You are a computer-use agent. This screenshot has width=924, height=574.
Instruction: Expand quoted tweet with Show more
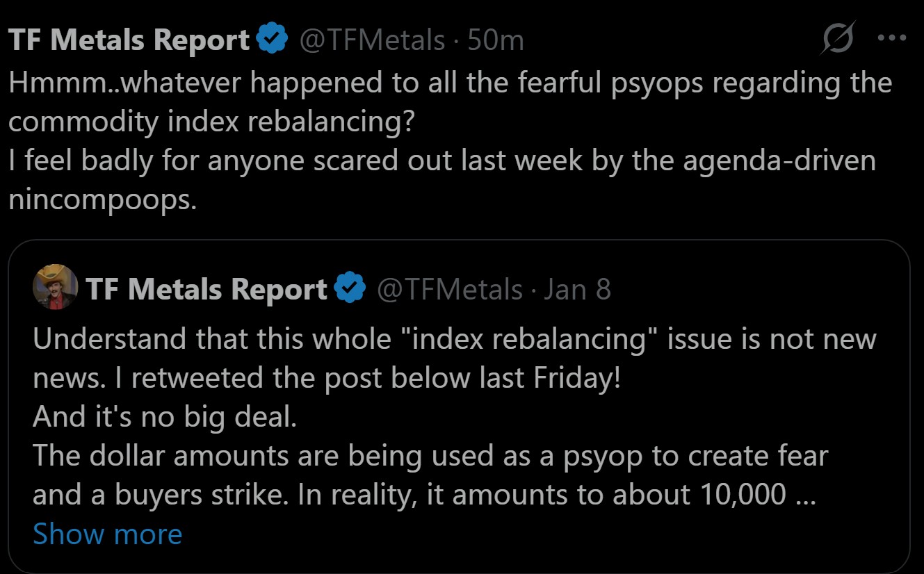pos(107,534)
